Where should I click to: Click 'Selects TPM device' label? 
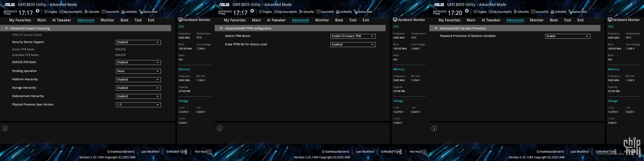point(238,36)
